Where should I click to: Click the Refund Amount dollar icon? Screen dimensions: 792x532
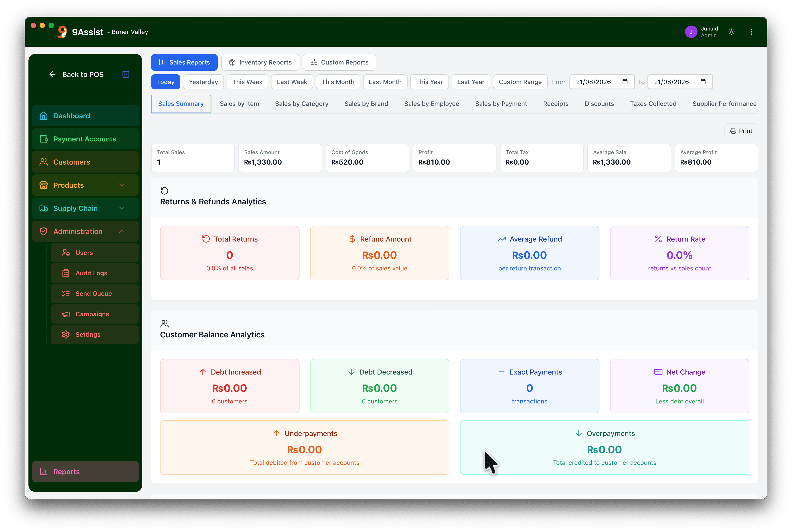[352, 239]
